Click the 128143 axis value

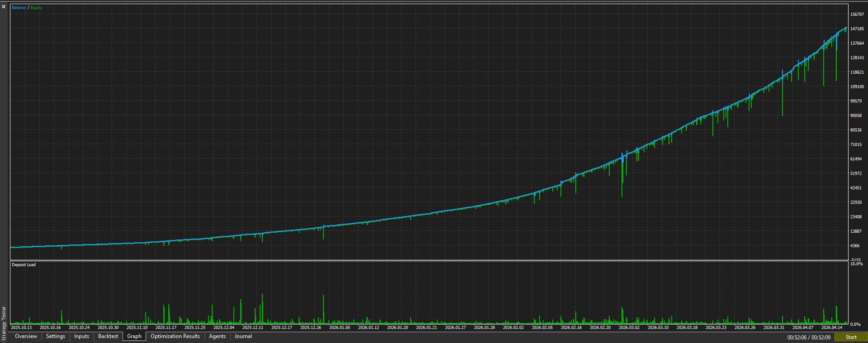coord(857,58)
